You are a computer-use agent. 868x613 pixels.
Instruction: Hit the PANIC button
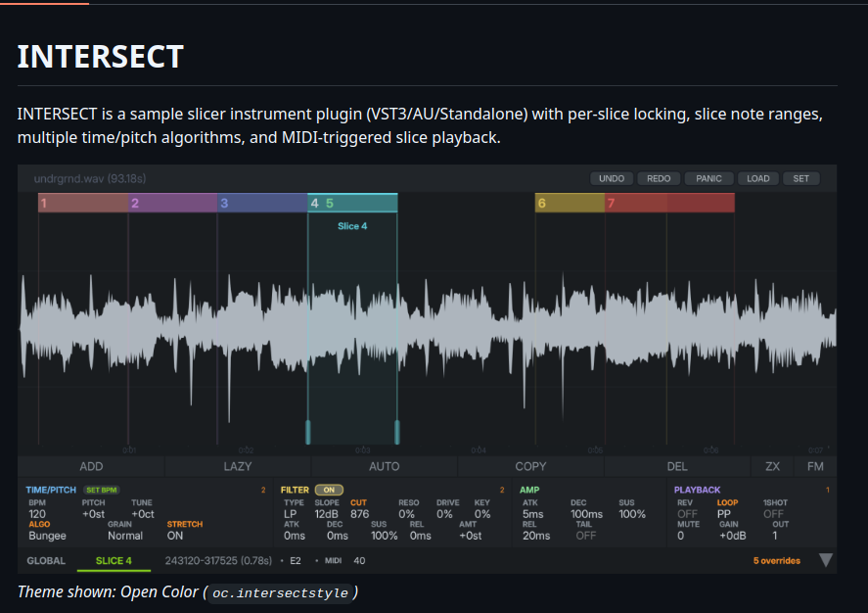708,178
